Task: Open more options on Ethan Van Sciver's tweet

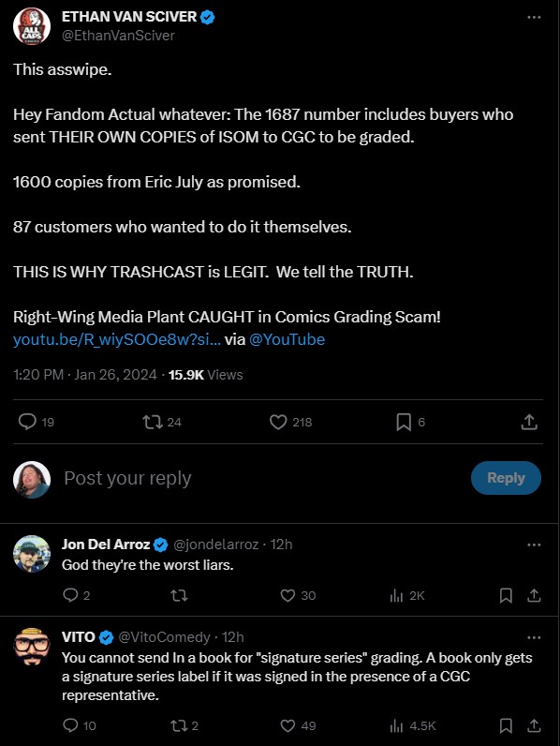Action: coord(534,17)
